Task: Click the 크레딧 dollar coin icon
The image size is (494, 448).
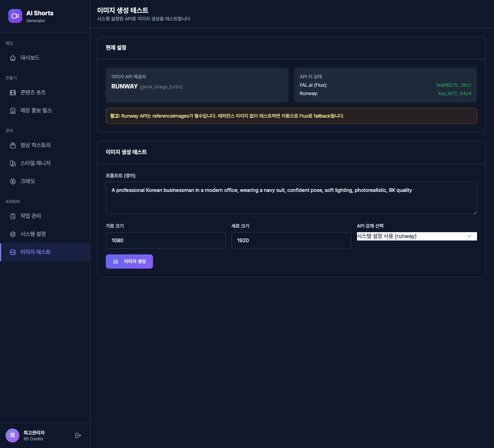Action: (13, 181)
